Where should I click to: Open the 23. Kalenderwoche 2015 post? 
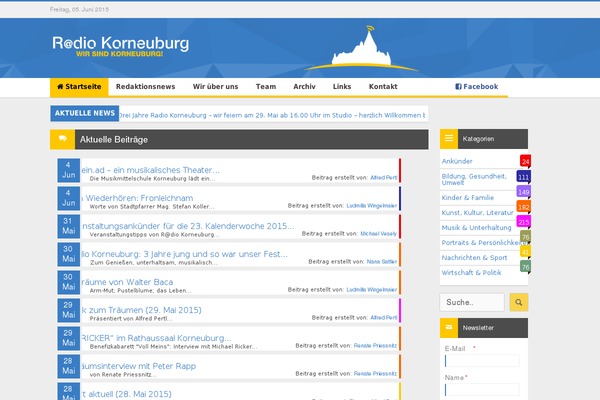coord(188,226)
